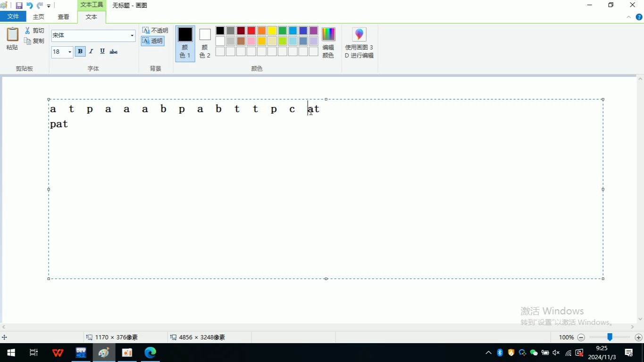Pick the green color swatch
Image resolution: width=644 pixels, height=362 pixels.
coord(283,31)
